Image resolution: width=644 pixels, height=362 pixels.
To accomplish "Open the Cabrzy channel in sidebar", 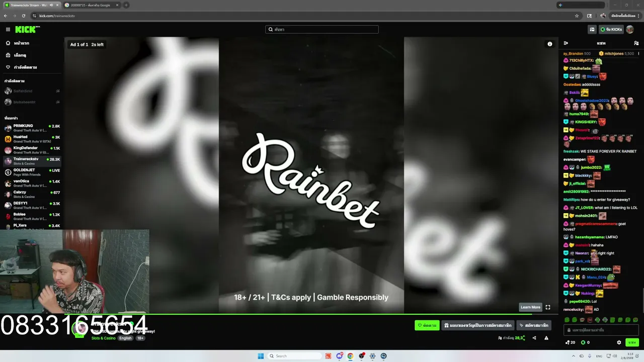I will (32, 194).
